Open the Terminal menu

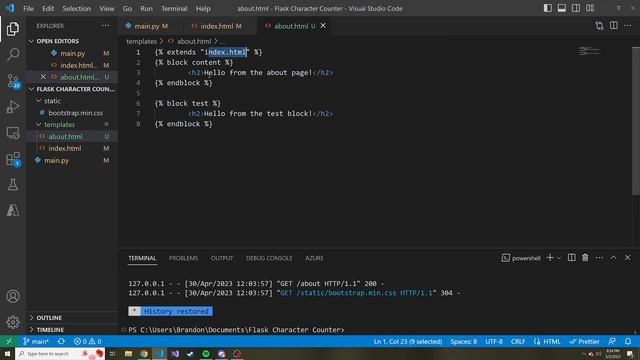point(174,8)
